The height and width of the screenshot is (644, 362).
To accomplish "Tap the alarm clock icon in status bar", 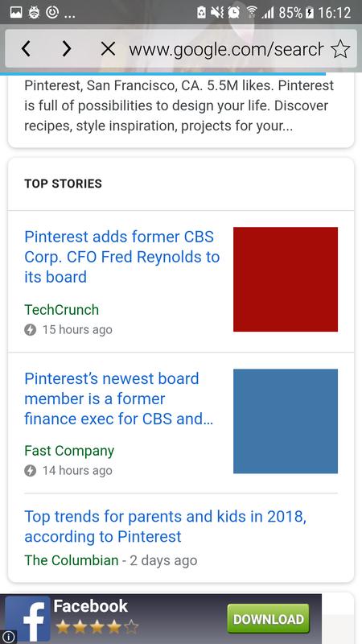I will [x=233, y=13].
